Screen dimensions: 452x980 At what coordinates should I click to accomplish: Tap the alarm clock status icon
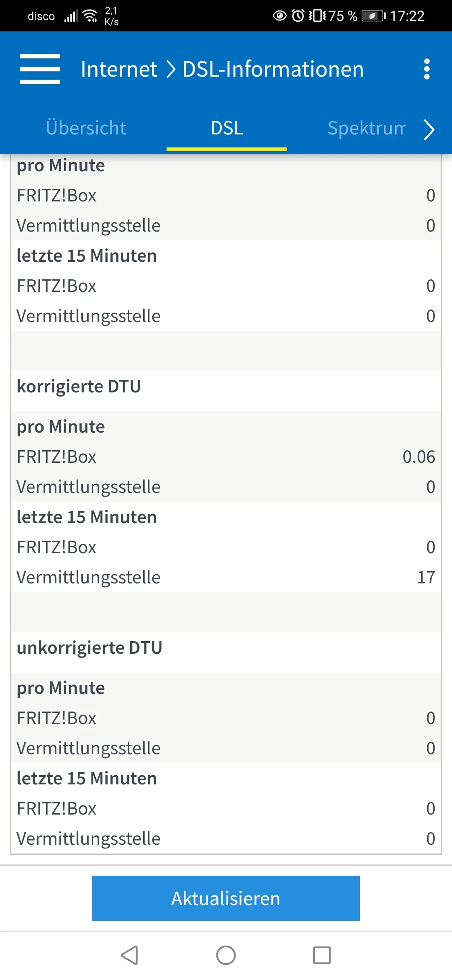pyautogui.click(x=298, y=16)
